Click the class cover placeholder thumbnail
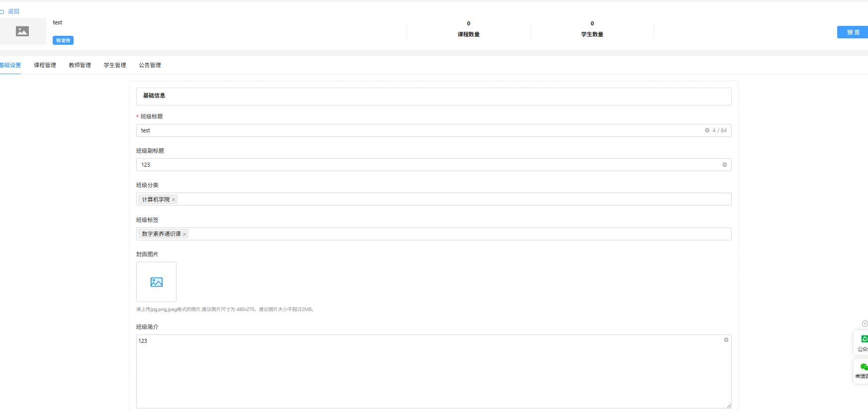Viewport: 868px width, 411px height. click(22, 31)
